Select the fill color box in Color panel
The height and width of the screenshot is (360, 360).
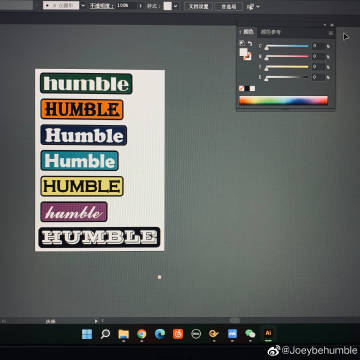pos(243,52)
